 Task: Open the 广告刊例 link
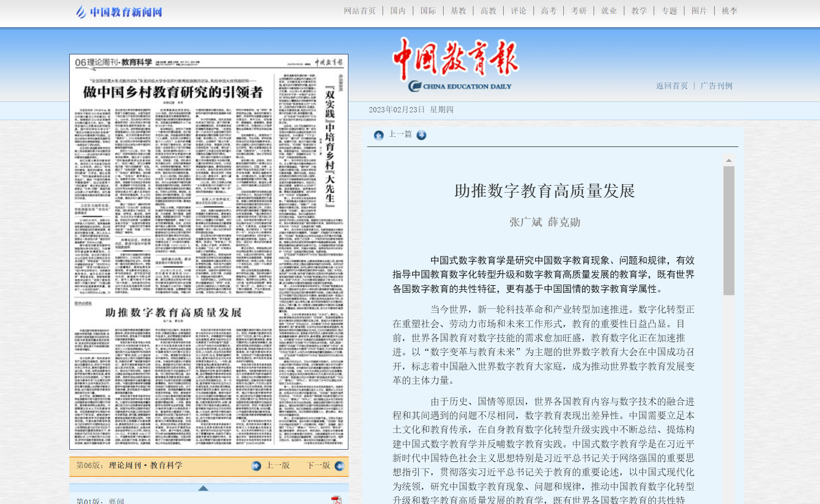pos(716,86)
